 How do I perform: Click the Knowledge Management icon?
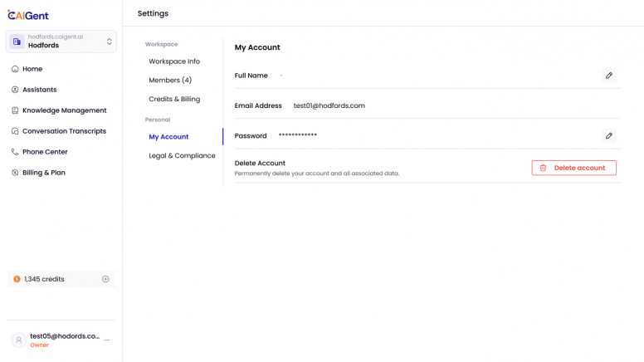click(15, 110)
